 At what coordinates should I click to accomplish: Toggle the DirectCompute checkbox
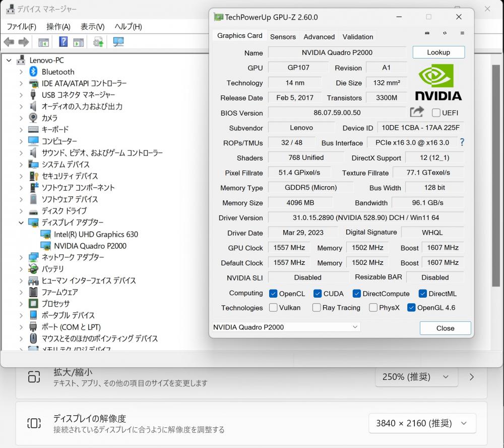pos(356,294)
